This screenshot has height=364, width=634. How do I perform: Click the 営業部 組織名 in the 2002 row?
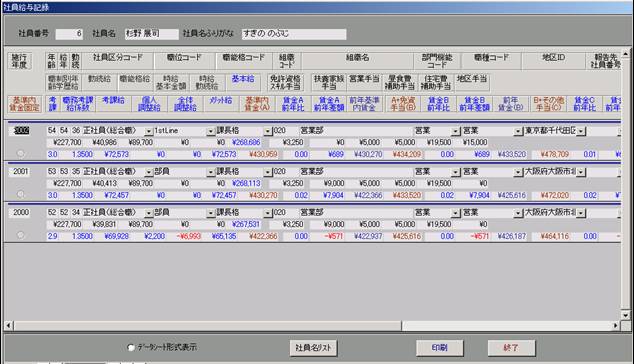click(356, 131)
